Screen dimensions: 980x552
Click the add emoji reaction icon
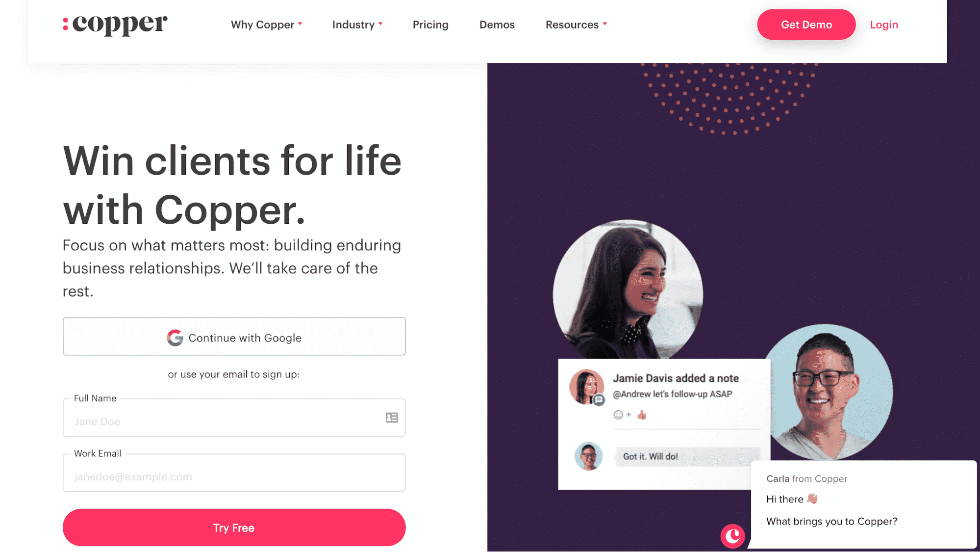coord(622,415)
